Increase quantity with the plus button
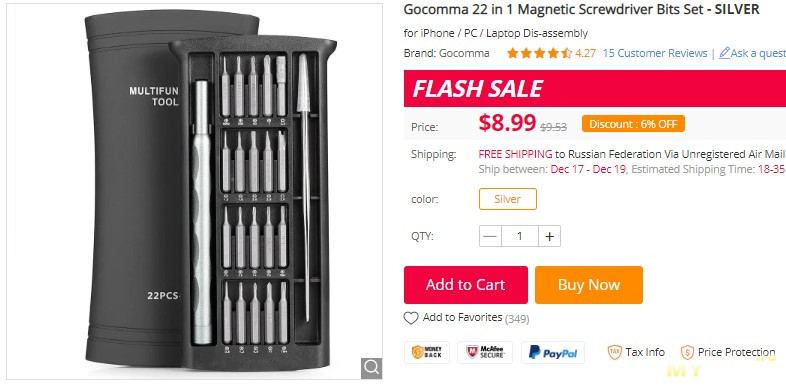This screenshot has width=786, height=387. pos(549,236)
